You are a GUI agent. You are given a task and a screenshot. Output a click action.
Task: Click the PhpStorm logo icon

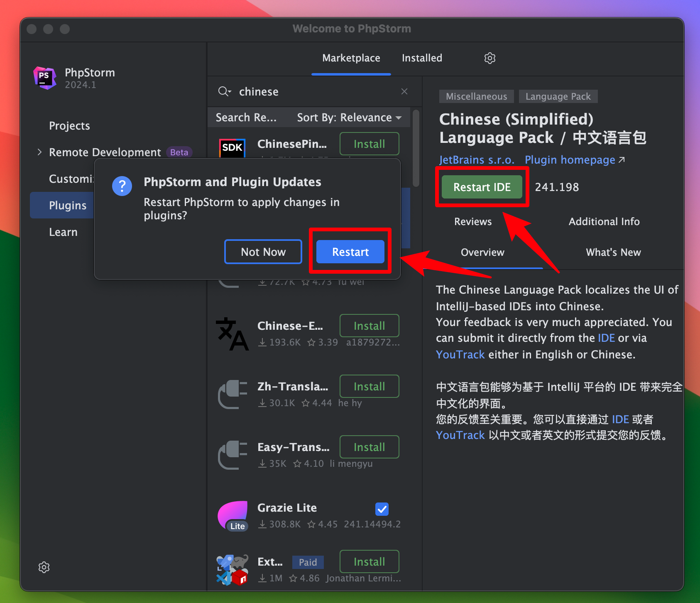pos(45,78)
